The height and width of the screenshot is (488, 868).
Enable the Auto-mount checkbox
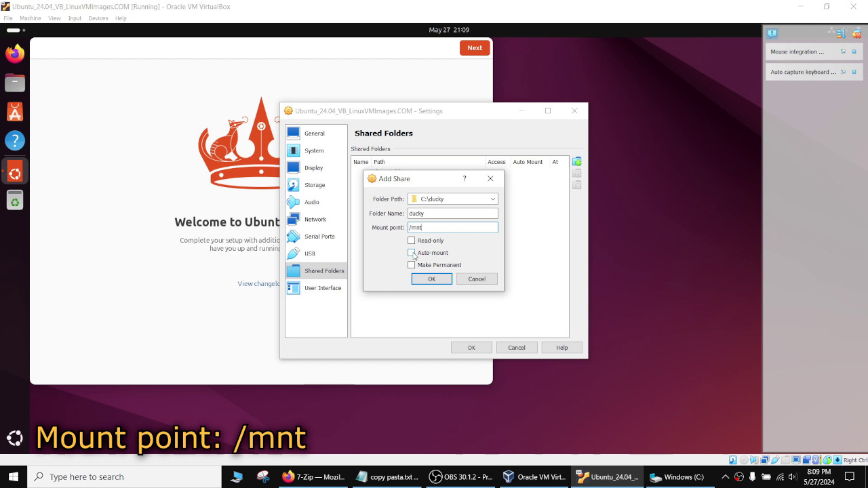(x=411, y=253)
